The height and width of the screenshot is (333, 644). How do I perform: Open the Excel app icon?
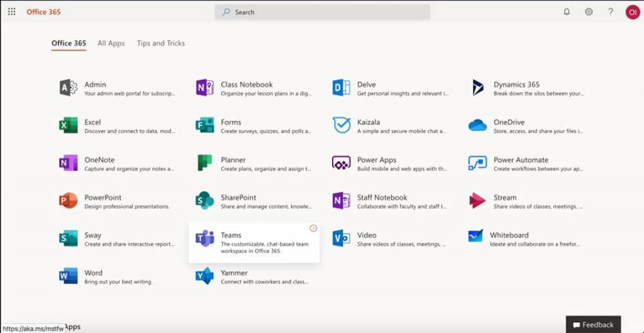tap(68, 125)
